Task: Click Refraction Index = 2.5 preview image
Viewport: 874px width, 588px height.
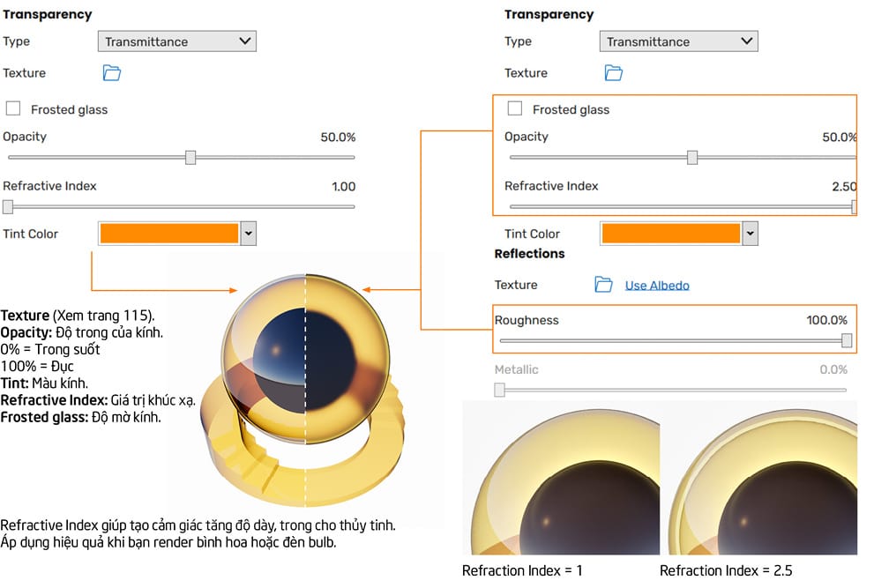Action: [758, 479]
